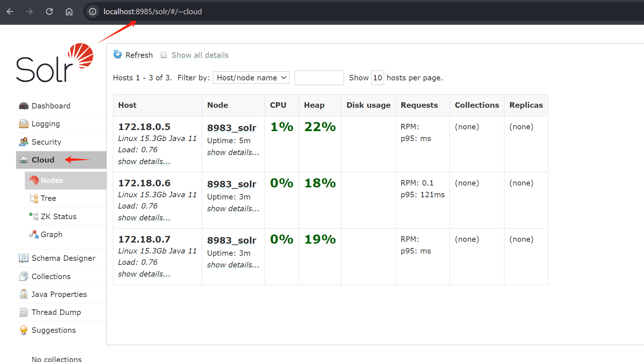This screenshot has height=362, width=644.
Task: Click the Refresh icon
Action: click(117, 54)
